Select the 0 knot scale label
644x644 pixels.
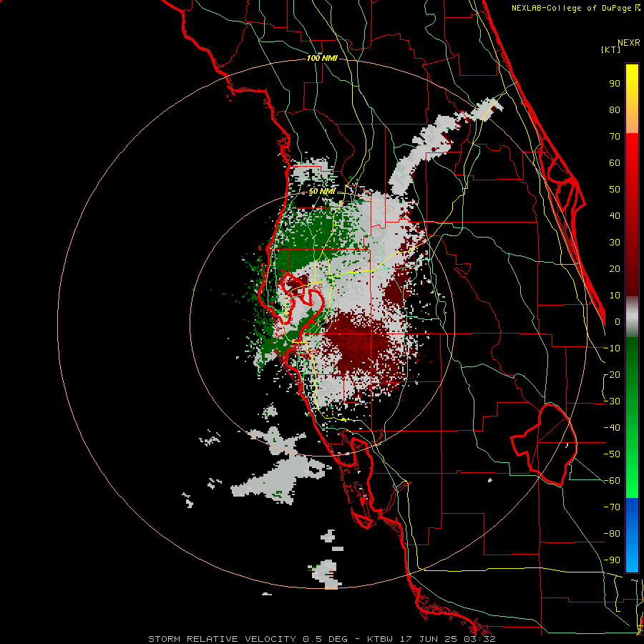coord(618,322)
